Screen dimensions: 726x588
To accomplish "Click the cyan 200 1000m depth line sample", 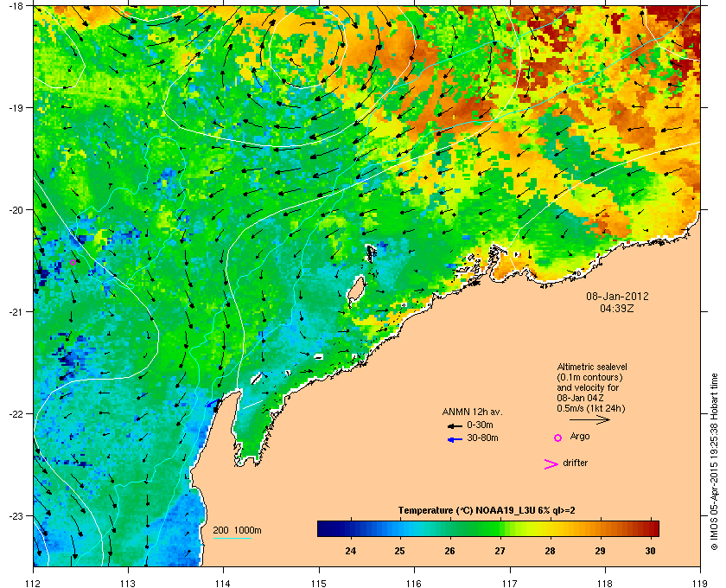I will [x=232, y=538].
